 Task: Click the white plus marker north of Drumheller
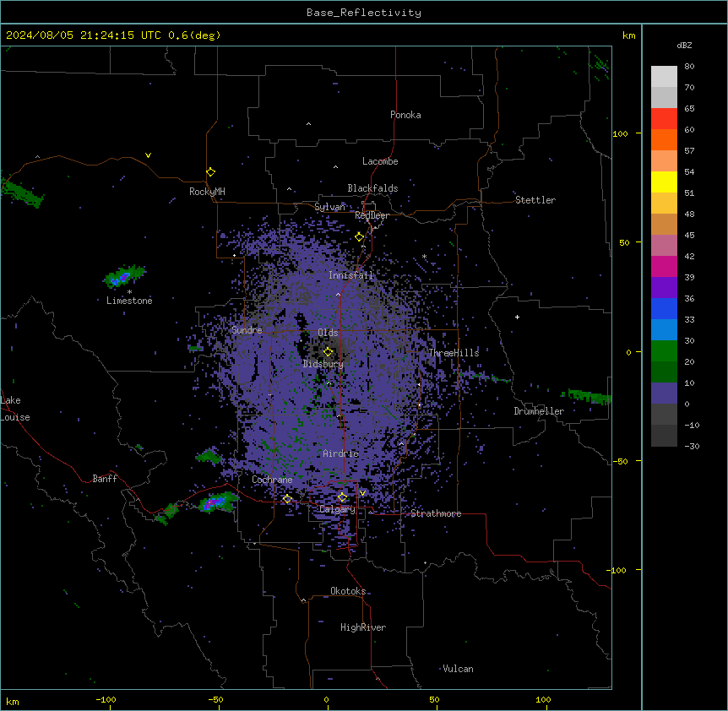(517, 317)
